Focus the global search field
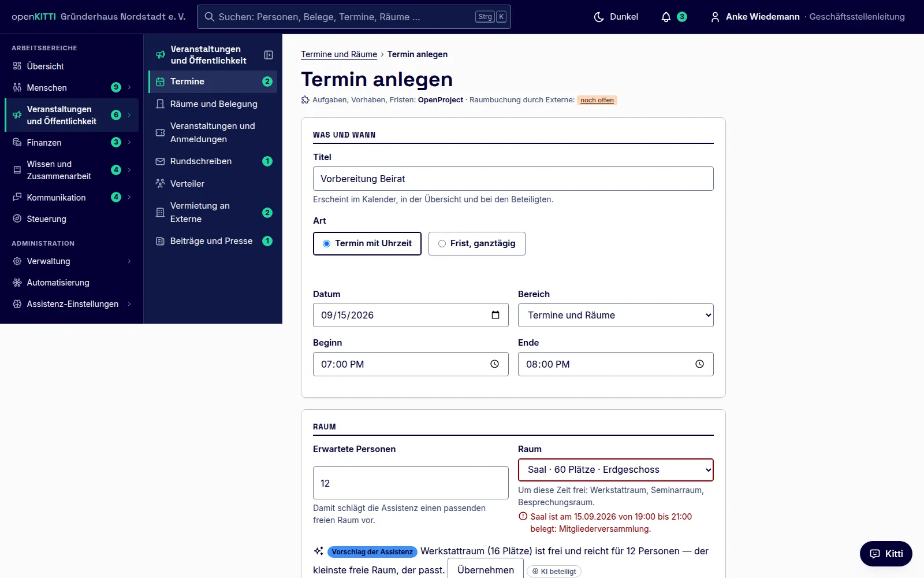924x578 pixels. 353,17
